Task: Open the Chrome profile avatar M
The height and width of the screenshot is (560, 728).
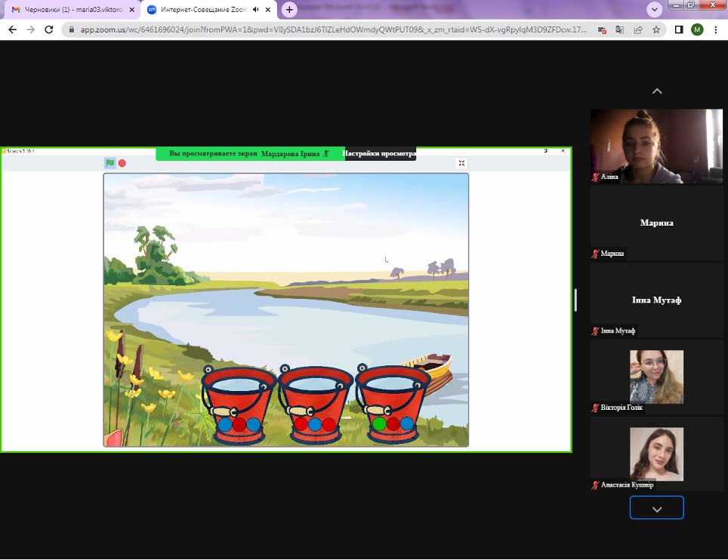Action: (696, 30)
